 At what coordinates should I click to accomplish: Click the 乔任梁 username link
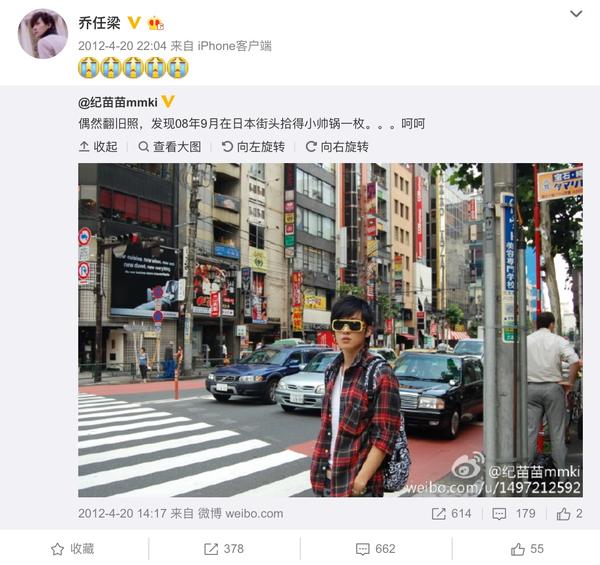point(99,23)
